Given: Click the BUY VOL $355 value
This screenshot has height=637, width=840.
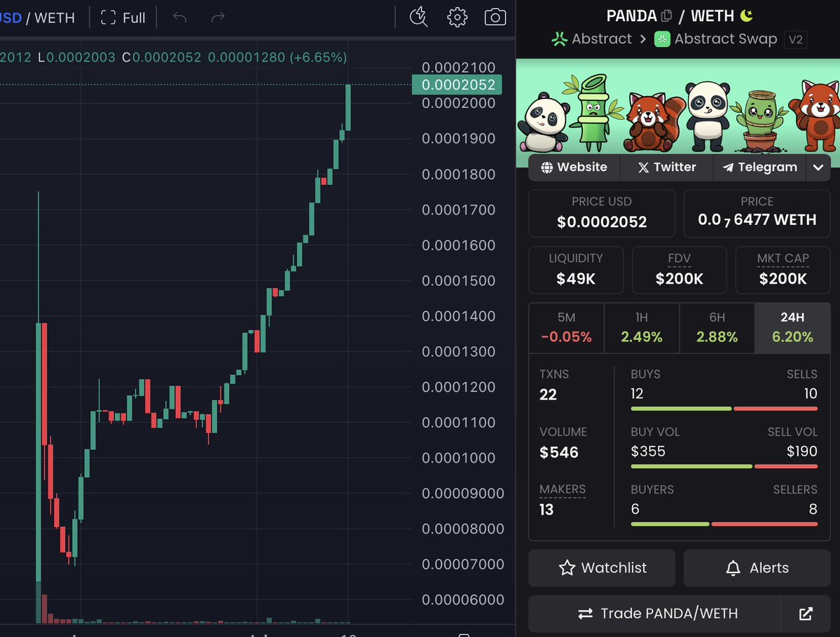Looking at the screenshot, I should (647, 451).
